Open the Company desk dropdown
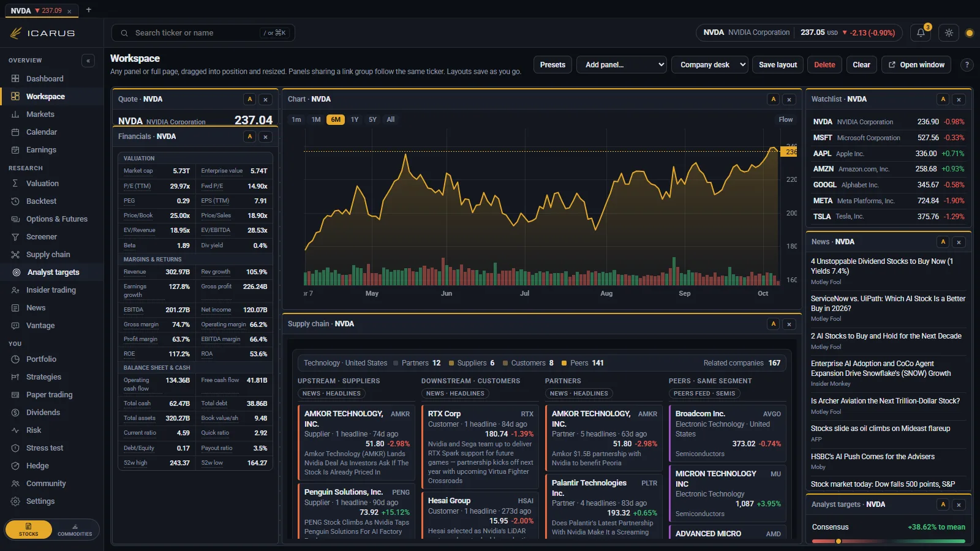This screenshot has width=980, height=551. [710, 65]
